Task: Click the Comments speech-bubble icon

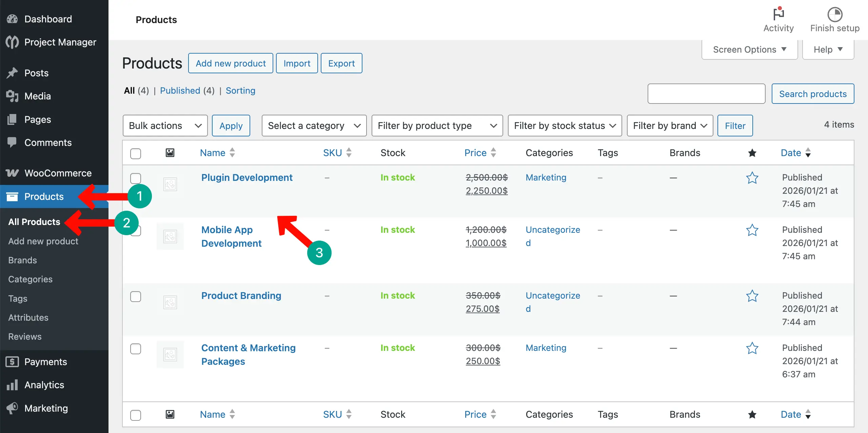Action: [12, 143]
